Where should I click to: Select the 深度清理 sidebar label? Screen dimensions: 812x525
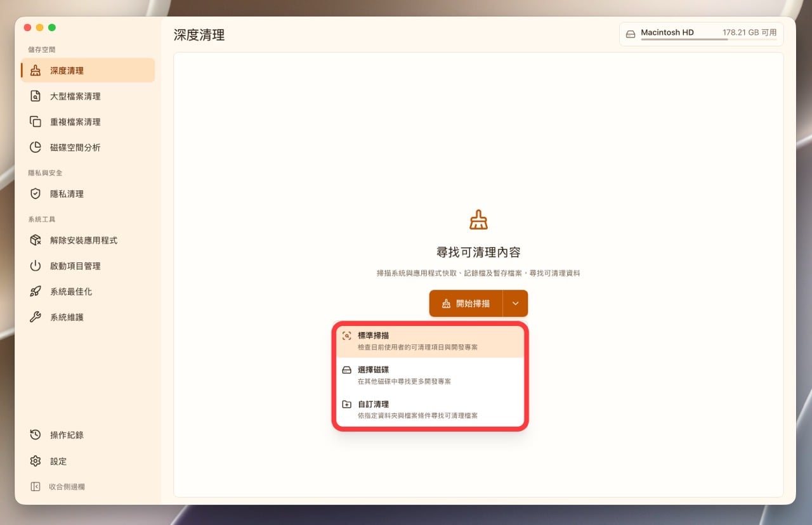[x=67, y=70]
